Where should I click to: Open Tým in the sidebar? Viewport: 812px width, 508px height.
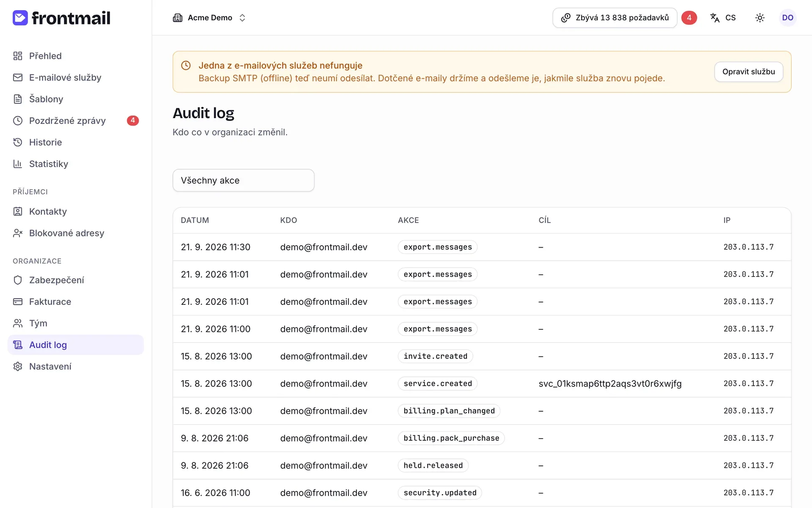[76, 323]
